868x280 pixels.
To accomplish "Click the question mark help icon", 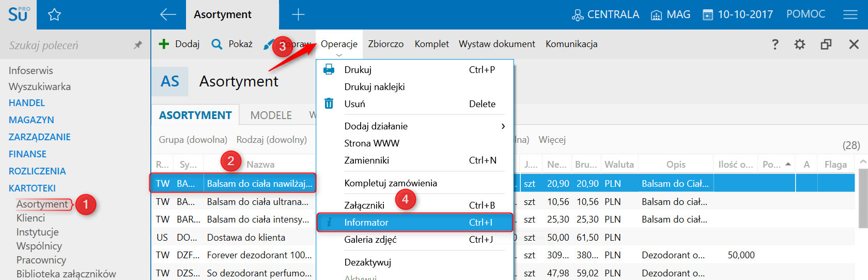I will click(x=775, y=45).
